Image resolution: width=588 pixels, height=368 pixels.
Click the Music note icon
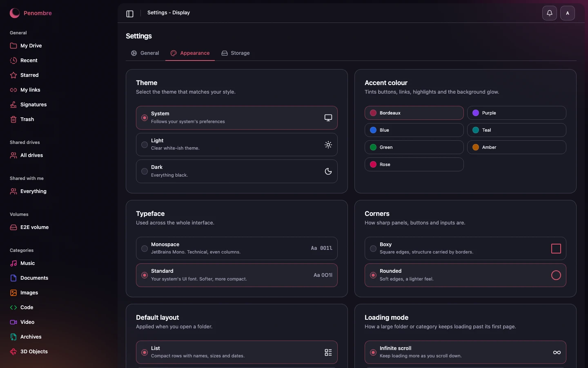[13, 263]
